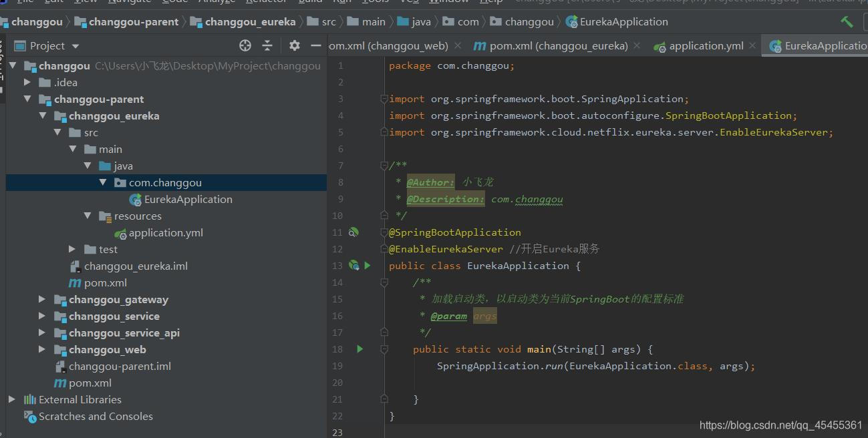Open Project panel settings gear
The image size is (868, 438).
(295, 45)
